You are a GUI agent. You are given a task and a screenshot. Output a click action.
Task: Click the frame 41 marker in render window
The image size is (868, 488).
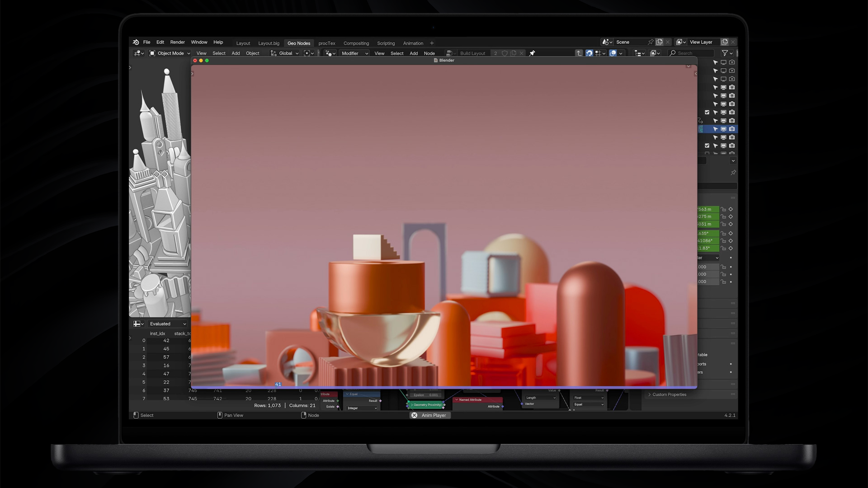click(278, 385)
